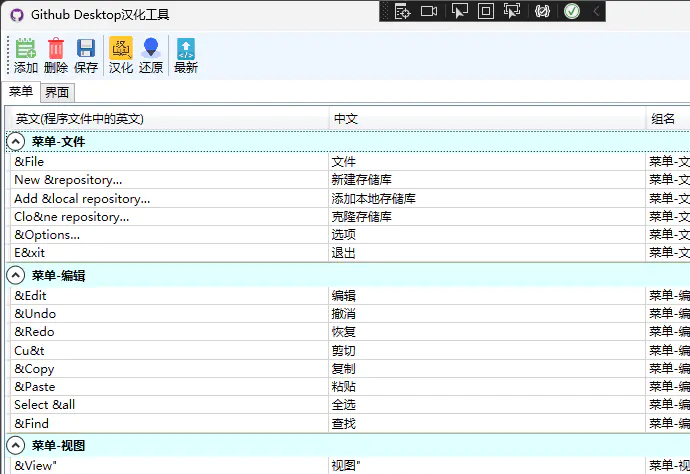
Task: Click the 中文 column header
Action: click(487, 119)
